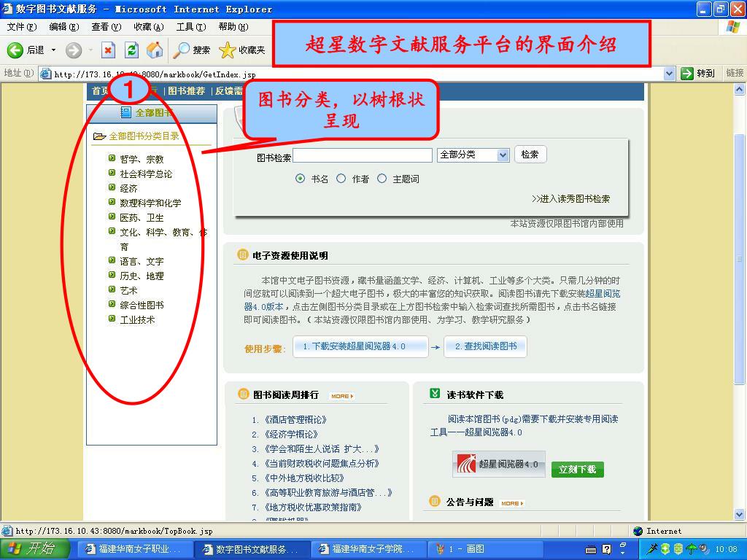Click the scrollbar down arrow
This screenshot has height=560, width=747.
740,514
